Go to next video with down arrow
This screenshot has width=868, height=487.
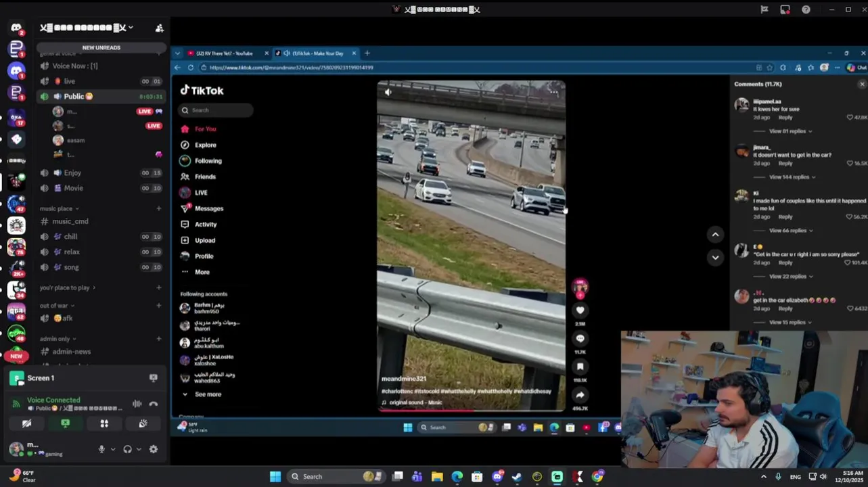[715, 258]
